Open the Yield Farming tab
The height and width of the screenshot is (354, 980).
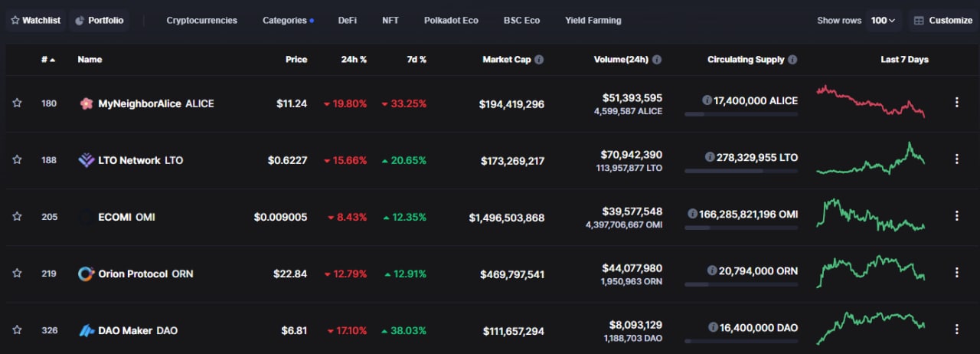click(x=593, y=21)
